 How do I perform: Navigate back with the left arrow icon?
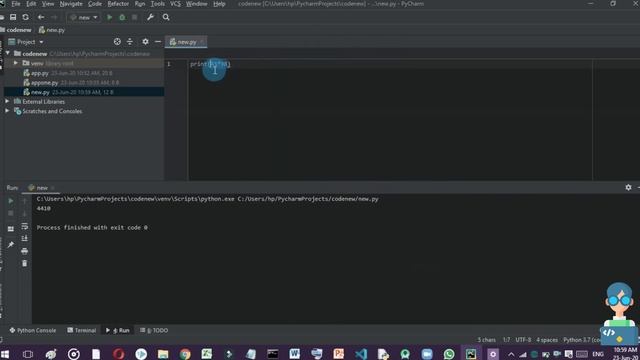coord(41,17)
